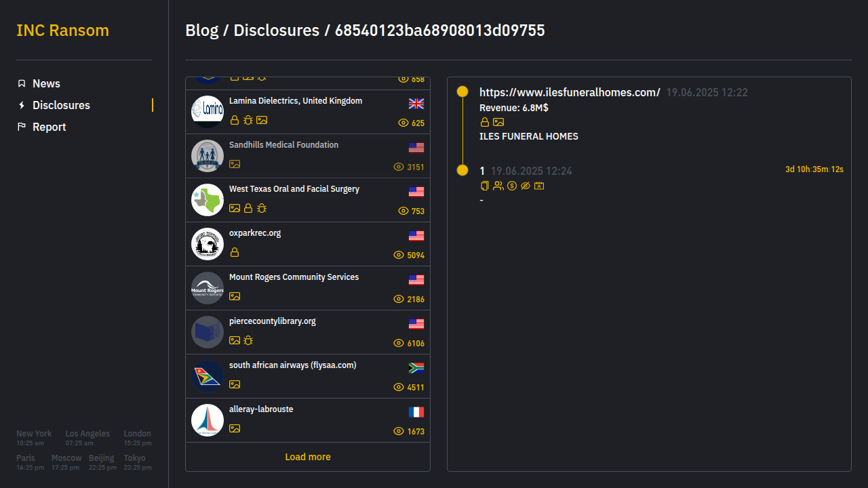868x488 pixels.
Task: Click image icon under Iles Funeral Homes revenue
Action: coord(498,122)
